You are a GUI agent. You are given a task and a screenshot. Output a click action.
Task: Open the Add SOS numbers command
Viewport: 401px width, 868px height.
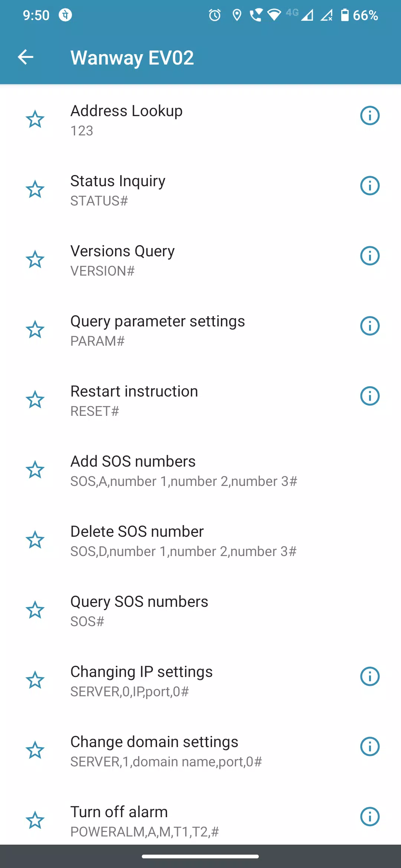coord(200,470)
